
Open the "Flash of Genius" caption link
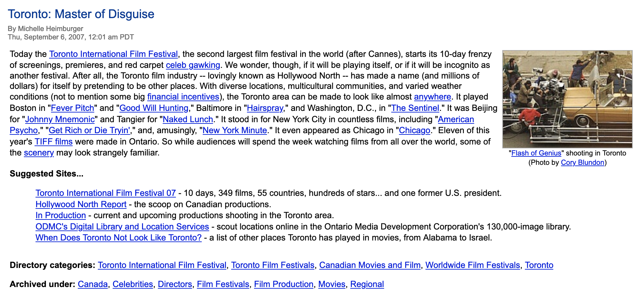536,153
